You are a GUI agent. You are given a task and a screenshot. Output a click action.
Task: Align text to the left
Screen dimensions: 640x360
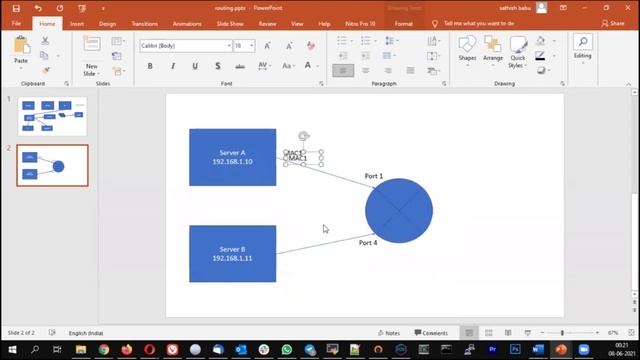[x=343, y=71]
